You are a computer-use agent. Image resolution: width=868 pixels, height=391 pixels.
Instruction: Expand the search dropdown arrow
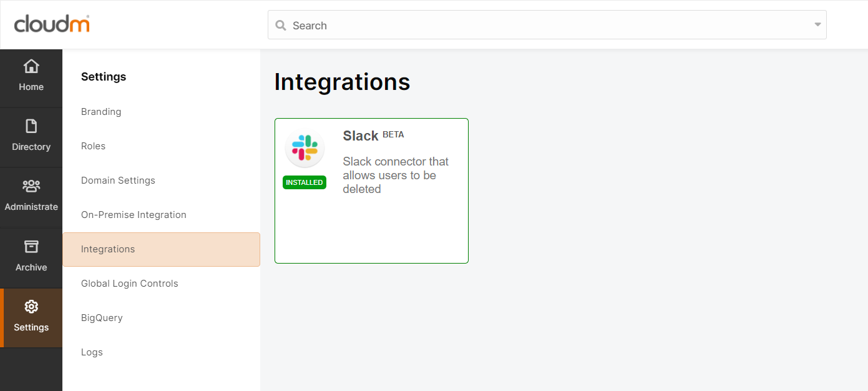coord(817,25)
